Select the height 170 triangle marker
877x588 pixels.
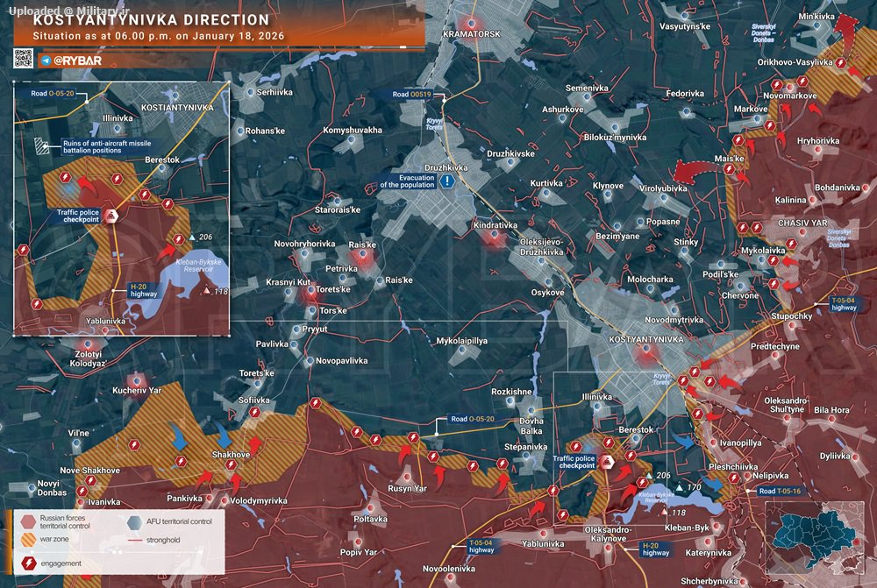pyautogui.click(x=679, y=487)
